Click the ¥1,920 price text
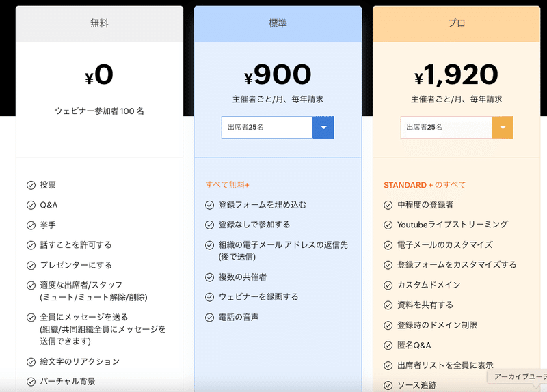 click(456, 74)
